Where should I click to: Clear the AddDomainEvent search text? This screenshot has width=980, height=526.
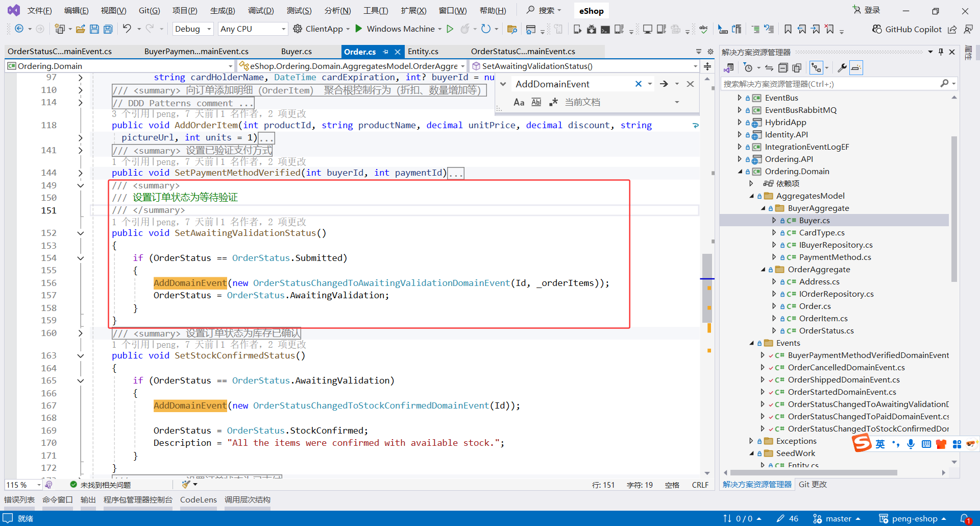[638, 84]
